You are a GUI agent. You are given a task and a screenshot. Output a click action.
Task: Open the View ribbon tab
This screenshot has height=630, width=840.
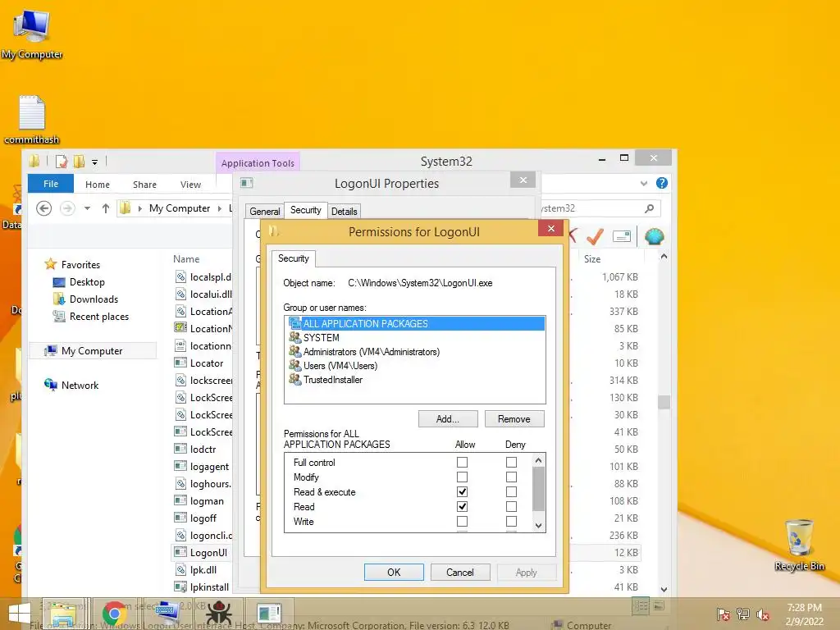point(190,185)
